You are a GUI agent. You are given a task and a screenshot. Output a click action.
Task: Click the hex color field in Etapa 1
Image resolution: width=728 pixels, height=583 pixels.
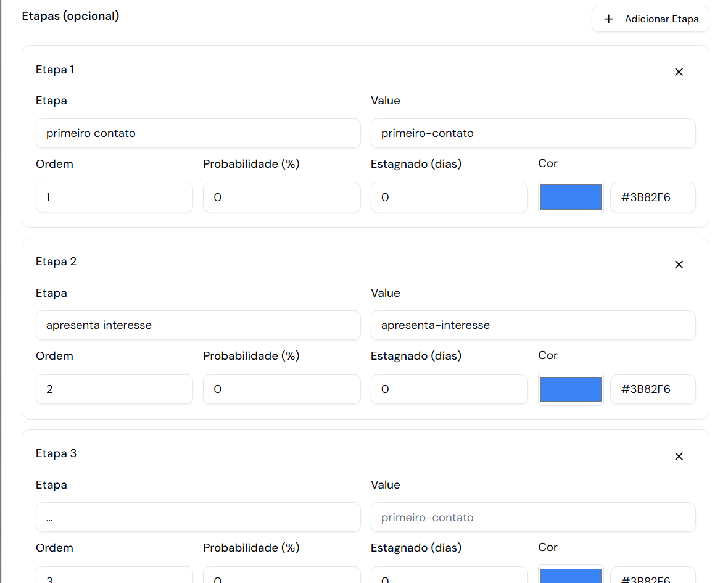[x=653, y=197]
